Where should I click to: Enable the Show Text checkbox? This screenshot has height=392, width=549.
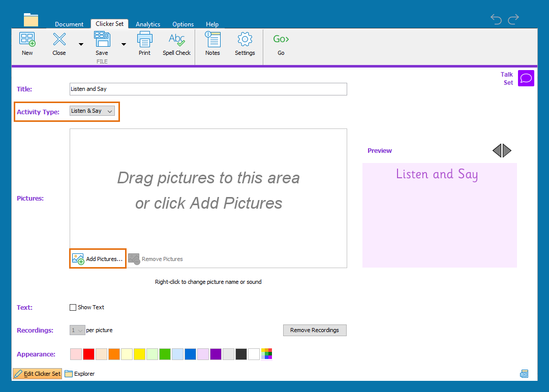tap(73, 307)
